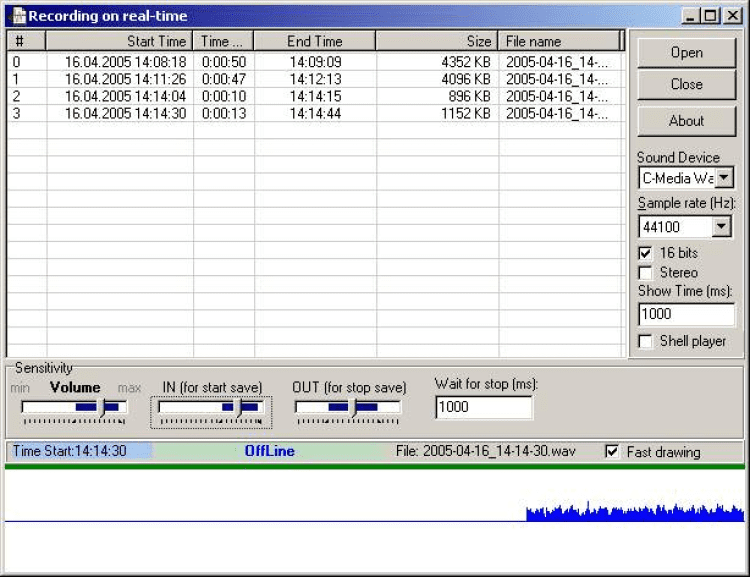Screen dimensions: 750x577
Task: Expand the Sample rate dropdown arrow
Action: (721, 226)
